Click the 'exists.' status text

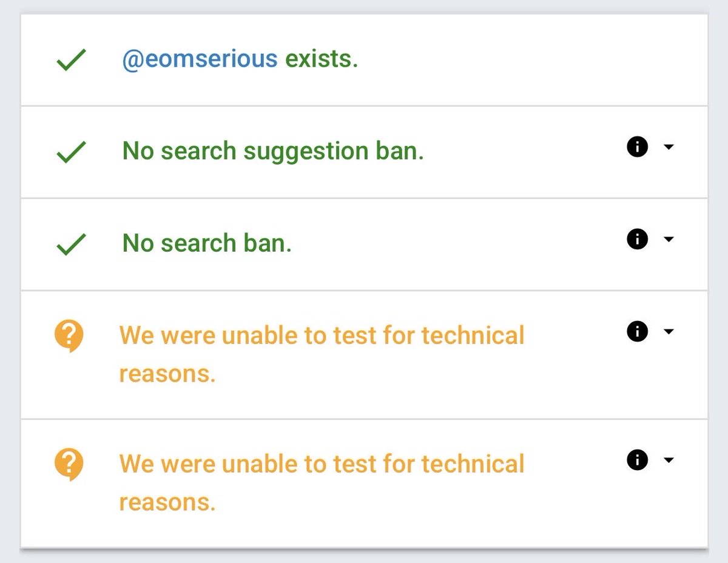point(322,59)
